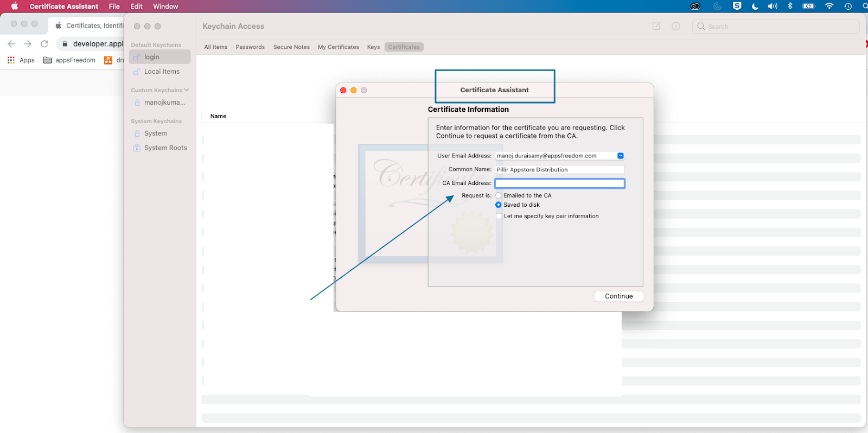This screenshot has width=868, height=433.
Task: Click the Continue button
Action: point(619,296)
